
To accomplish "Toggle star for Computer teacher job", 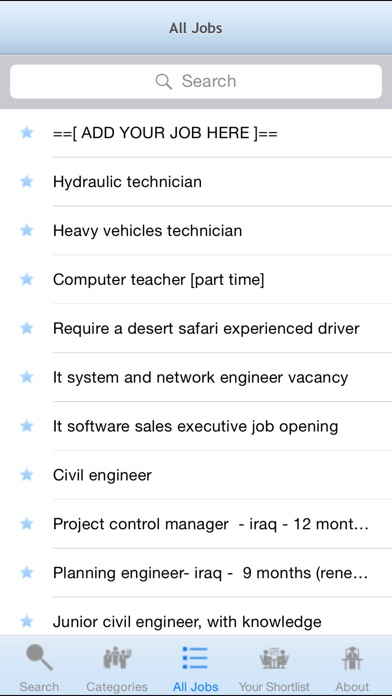I will click(27, 279).
